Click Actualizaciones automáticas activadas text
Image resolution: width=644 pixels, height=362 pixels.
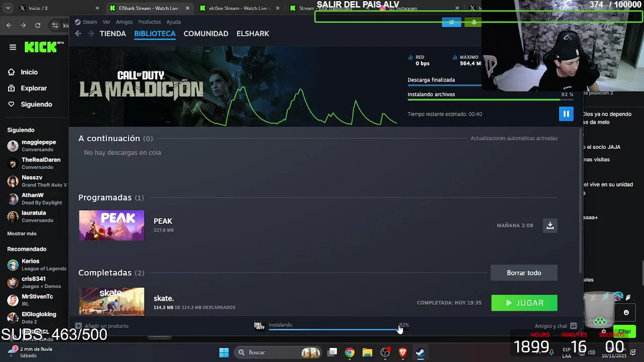click(x=514, y=138)
